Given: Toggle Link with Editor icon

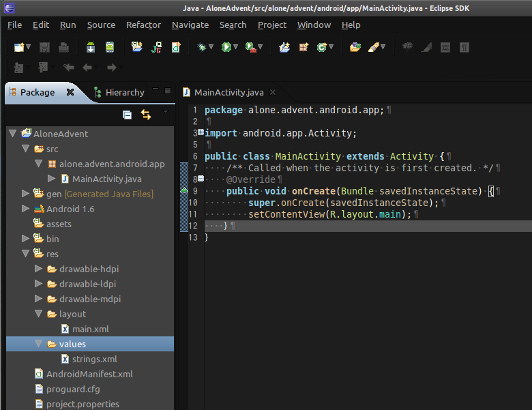Looking at the screenshot, I should pyautogui.click(x=146, y=115).
